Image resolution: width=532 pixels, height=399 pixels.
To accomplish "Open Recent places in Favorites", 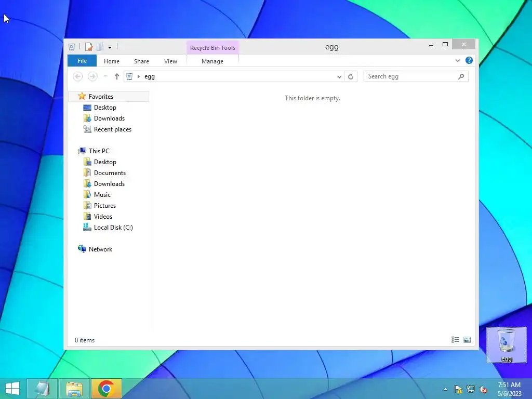I will [113, 129].
